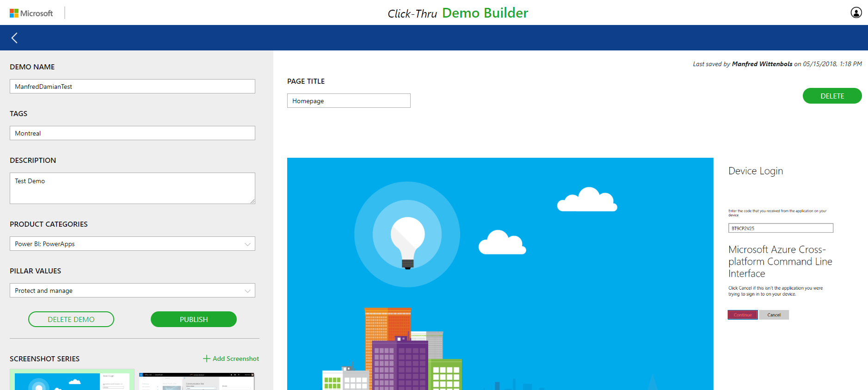
Task: Click the Device Login heading
Action: click(756, 171)
